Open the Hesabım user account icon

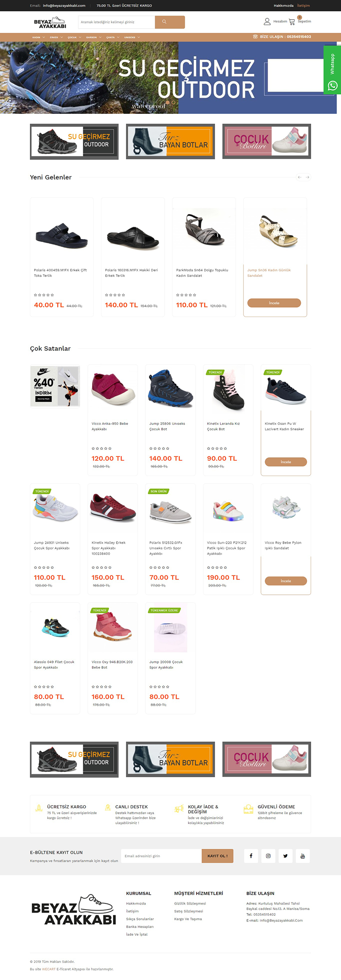click(267, 21)
